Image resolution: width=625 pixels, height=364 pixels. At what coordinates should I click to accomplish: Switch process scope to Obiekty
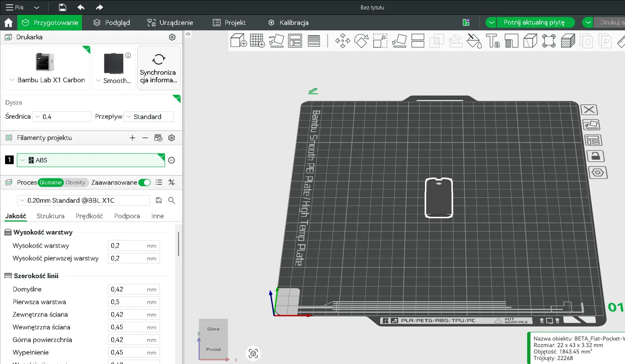75,182
